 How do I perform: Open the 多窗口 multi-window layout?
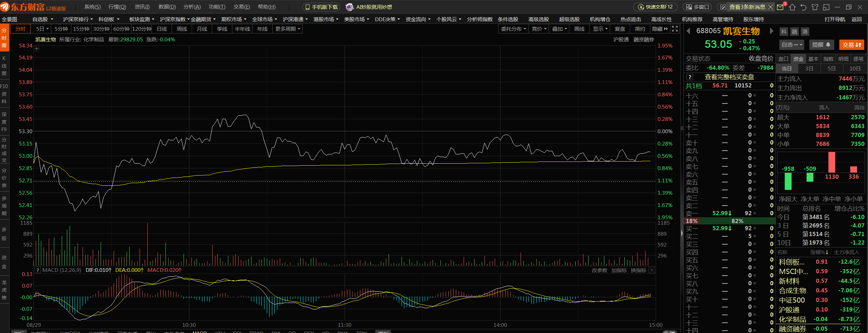pos(697,7)
